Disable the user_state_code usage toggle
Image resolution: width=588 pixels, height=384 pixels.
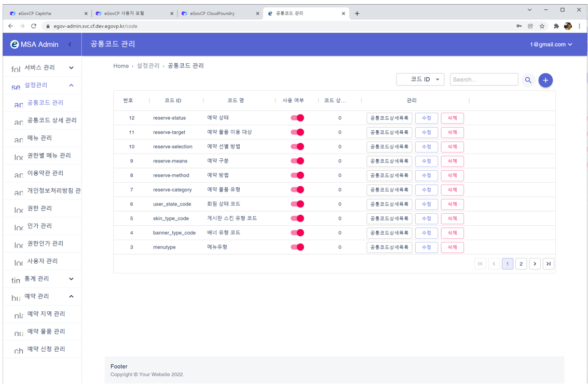tap(297, 204)
